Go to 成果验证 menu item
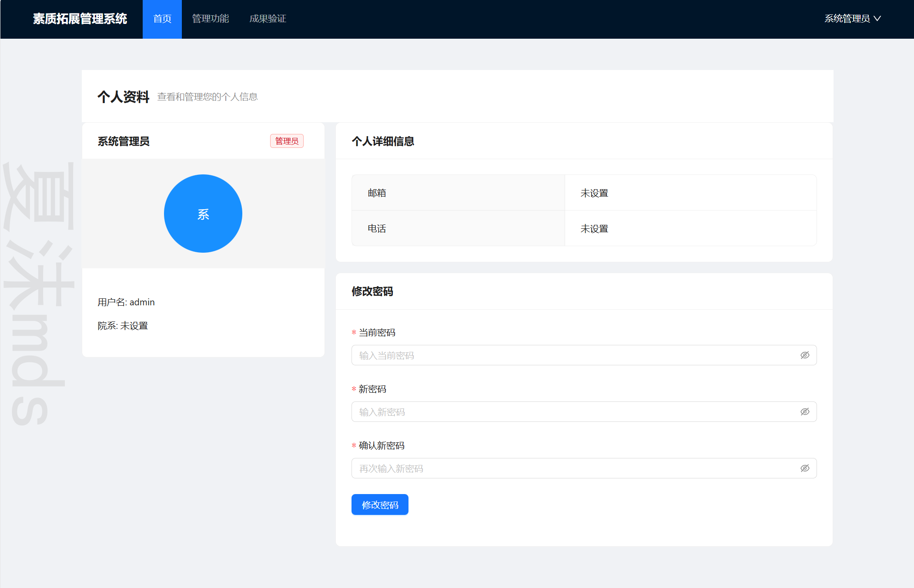 [x=268, y=19]
